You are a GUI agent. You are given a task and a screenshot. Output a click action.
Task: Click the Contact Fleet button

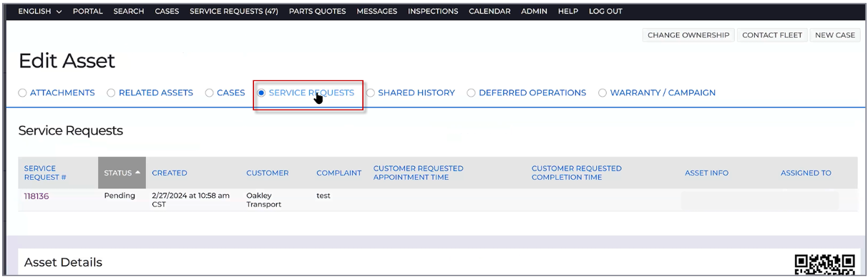click(x=772, y=35)
